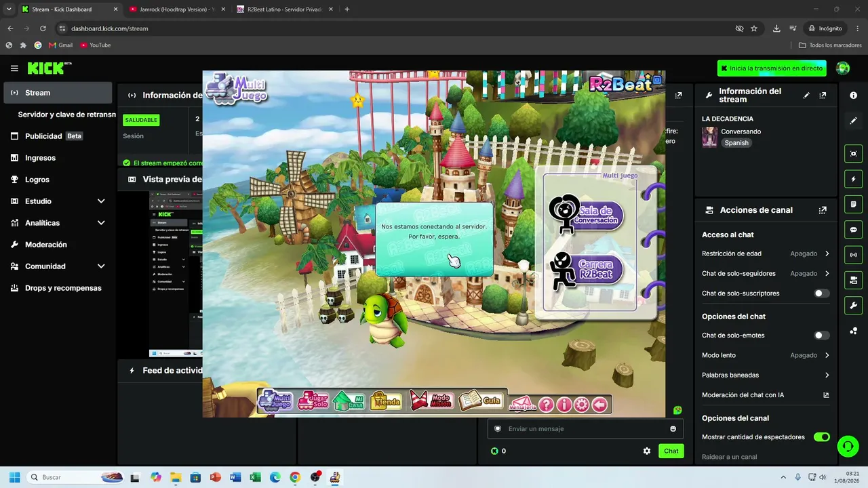Click the browser address bar

pos(400,28)
